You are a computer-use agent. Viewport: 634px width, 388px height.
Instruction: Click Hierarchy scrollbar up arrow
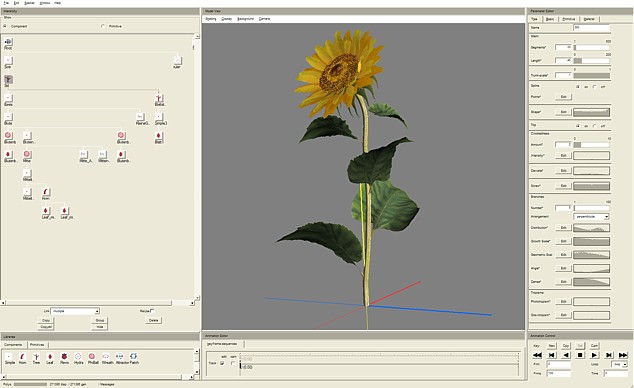(x=197, y=36)
